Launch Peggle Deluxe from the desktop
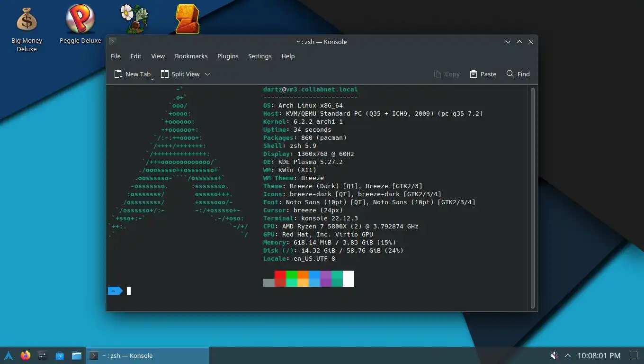 pos(80,25)
